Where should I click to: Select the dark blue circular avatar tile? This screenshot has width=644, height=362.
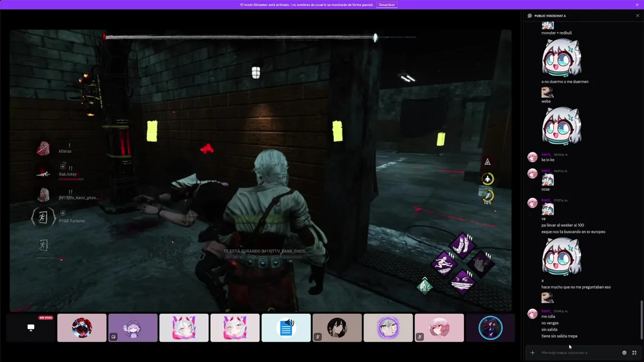click(x=491, y=328)
